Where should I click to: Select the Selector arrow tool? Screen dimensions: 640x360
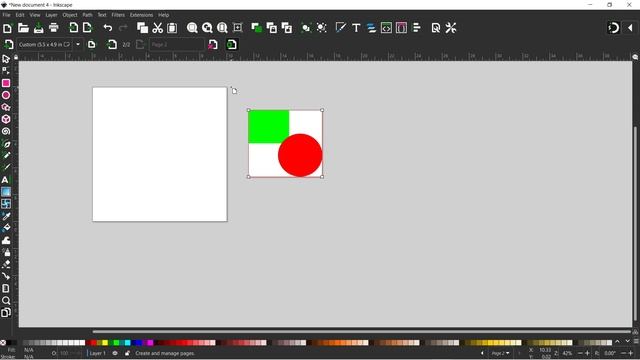point(6,59)
